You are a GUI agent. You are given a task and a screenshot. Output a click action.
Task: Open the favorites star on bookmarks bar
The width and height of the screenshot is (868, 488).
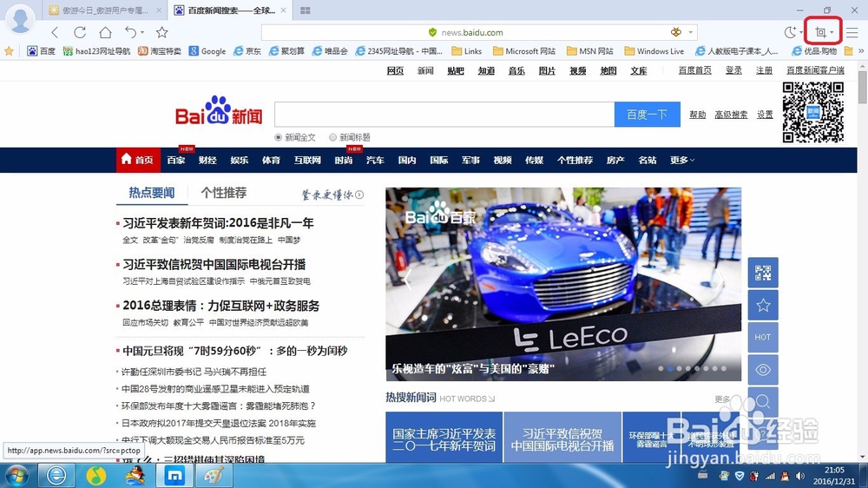(x=9, y=51)
